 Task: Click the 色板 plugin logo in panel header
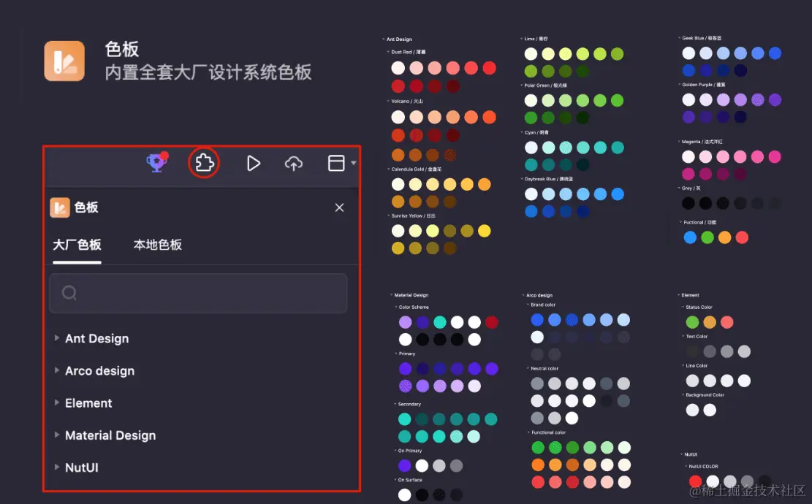click(60, 207)
